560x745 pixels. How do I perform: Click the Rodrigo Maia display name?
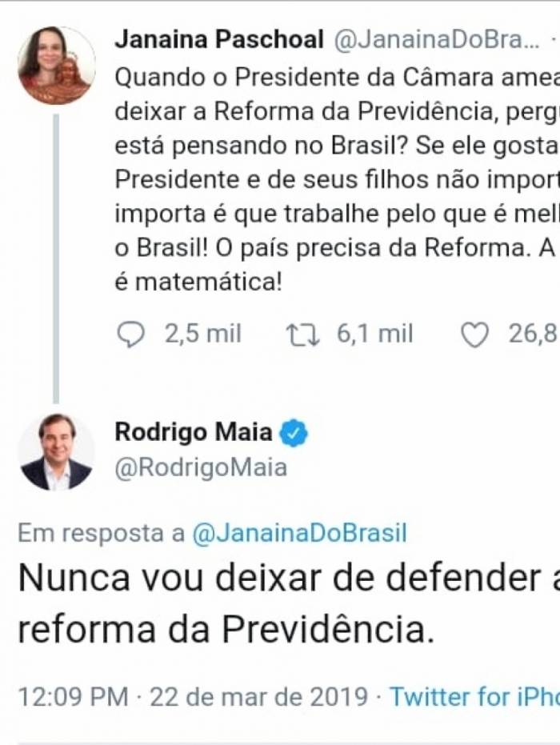(x=194, y=432)
